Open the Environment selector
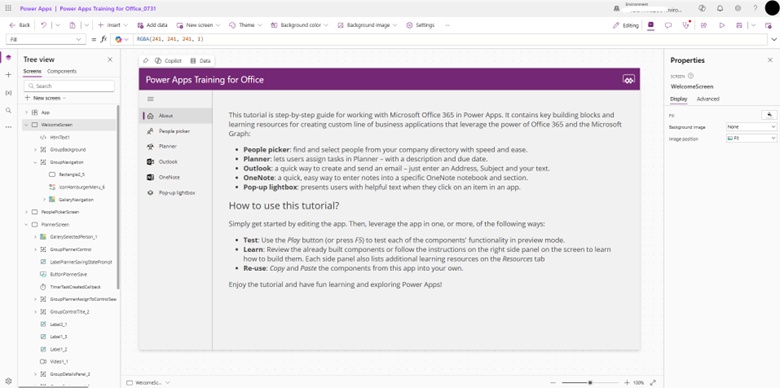 click(x=649, y=7)
